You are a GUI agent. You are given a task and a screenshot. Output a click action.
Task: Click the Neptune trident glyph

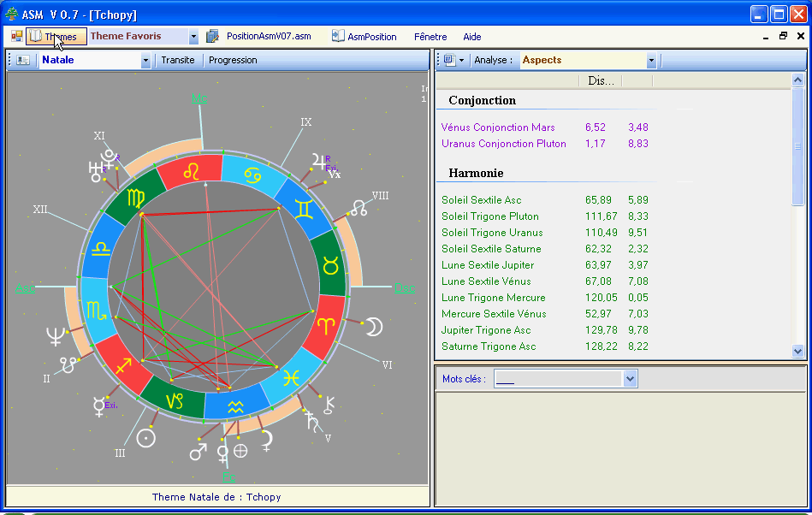[x=56, y=336]
